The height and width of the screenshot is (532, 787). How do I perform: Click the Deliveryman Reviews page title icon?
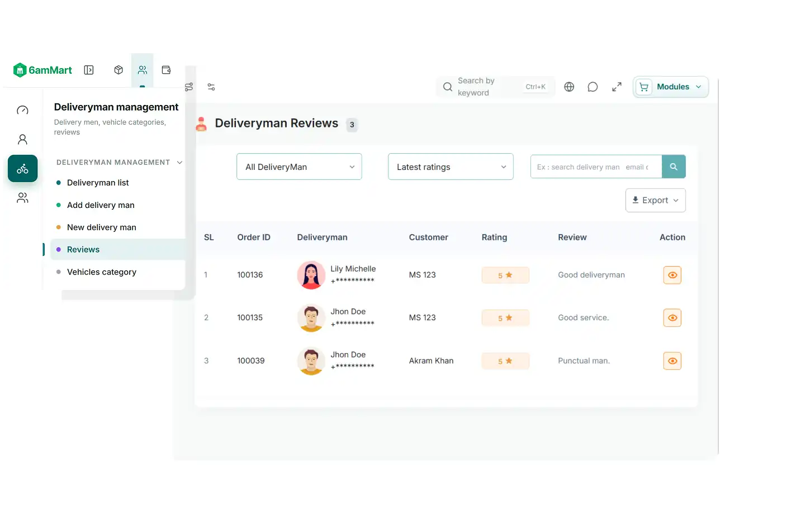tap(201, 123)
